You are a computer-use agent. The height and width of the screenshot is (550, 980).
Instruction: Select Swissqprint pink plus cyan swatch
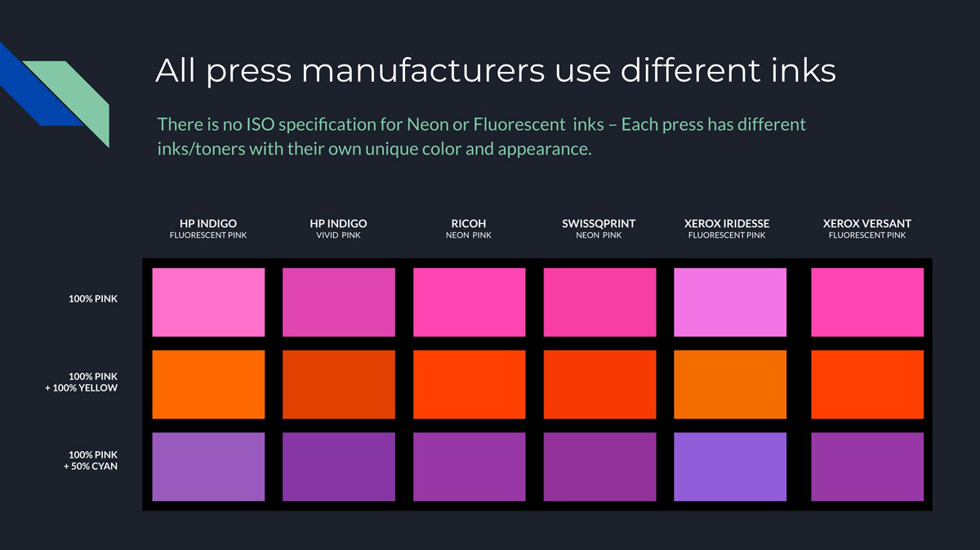coord(599,467)
